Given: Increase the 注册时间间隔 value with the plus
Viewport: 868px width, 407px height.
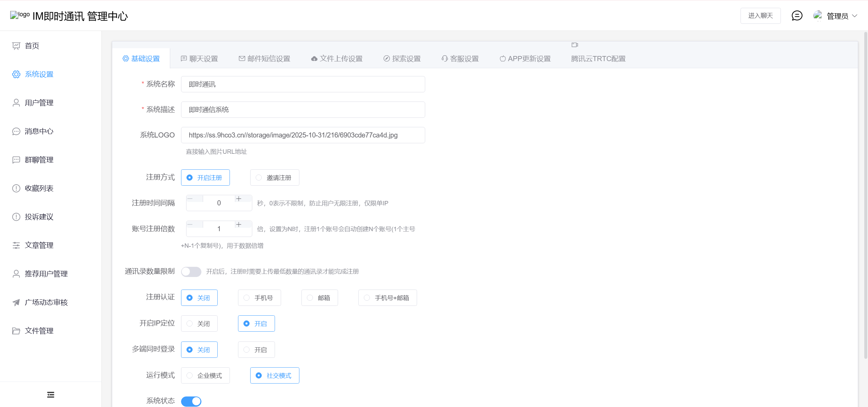Looking at the screenshot, I should point(239,199).
